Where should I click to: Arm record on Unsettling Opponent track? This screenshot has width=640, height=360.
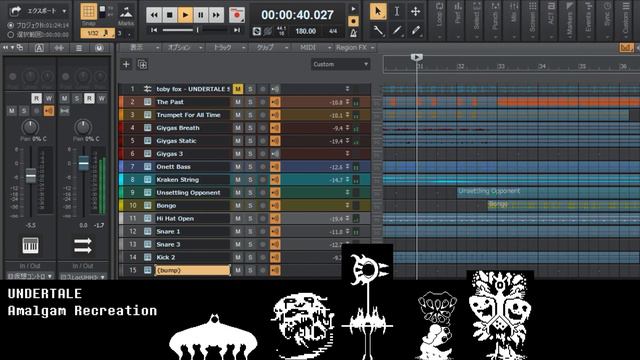(263, 193)
